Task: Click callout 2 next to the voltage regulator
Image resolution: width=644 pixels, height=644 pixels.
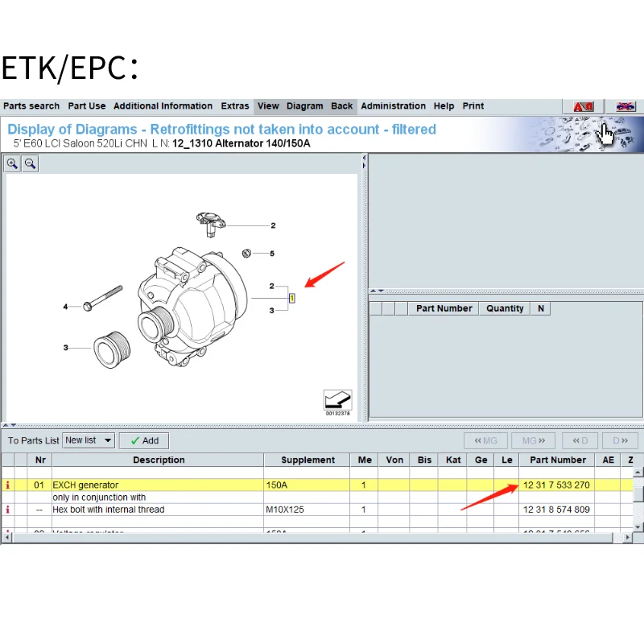Action: coord(273,225)
